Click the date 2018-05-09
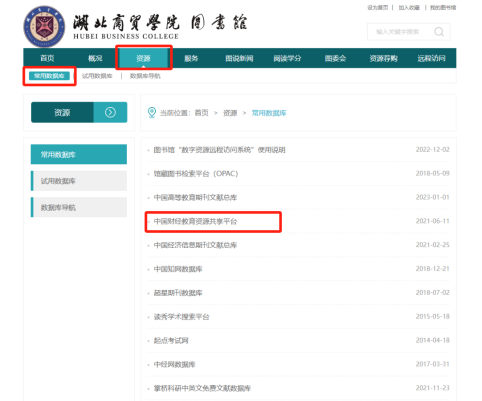Image resolution: width=482 pixels, height=401 pixels. pos(433,173)
